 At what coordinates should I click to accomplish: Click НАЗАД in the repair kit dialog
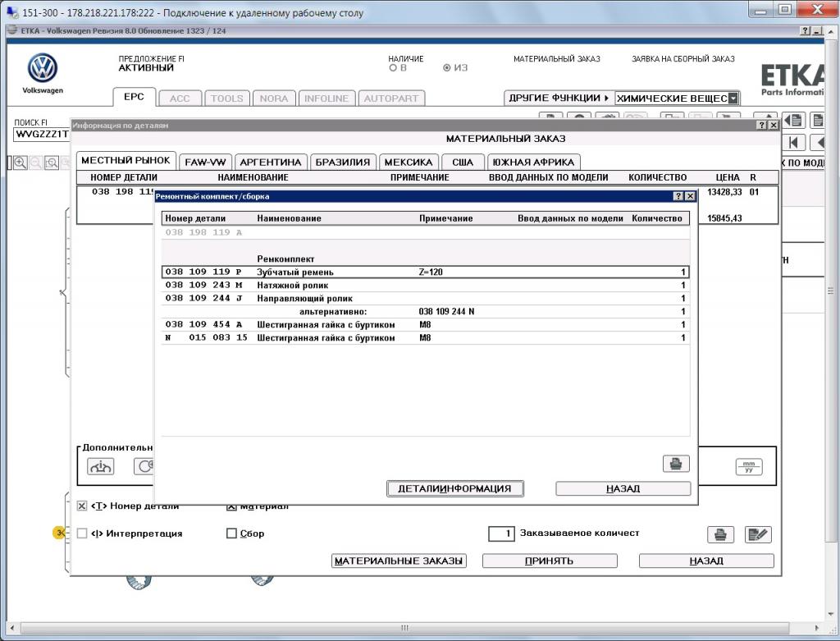tap(623, 488)
